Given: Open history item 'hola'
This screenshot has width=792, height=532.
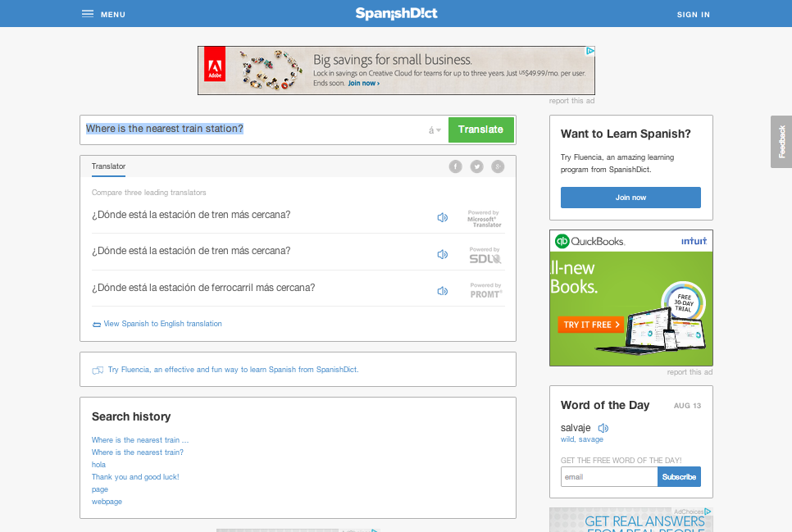Looking at the screenshot, I should point(98,465).
